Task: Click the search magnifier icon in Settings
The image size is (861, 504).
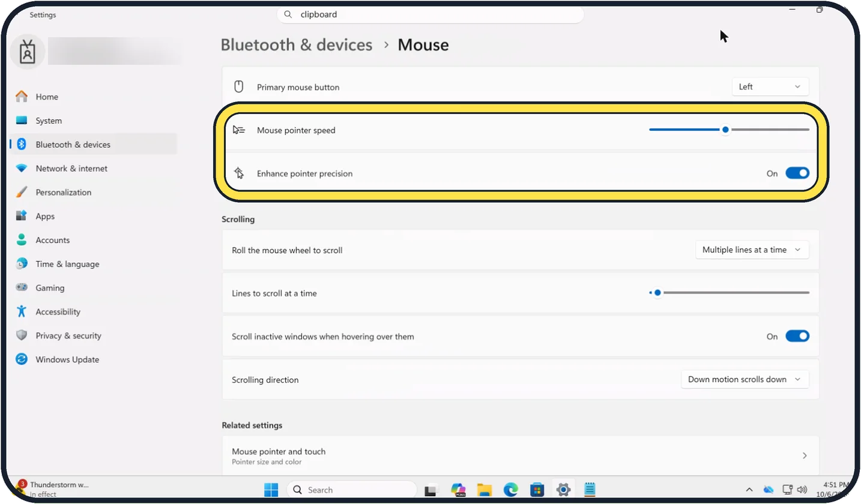Action: pyautogui.click(x=288, y=14)
